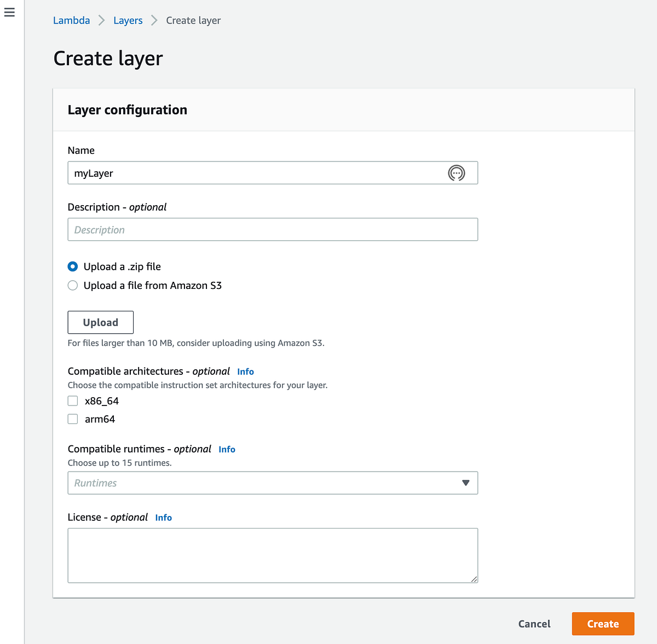
Task: Open the navigation sidebar menu
Action: point(9,12)
